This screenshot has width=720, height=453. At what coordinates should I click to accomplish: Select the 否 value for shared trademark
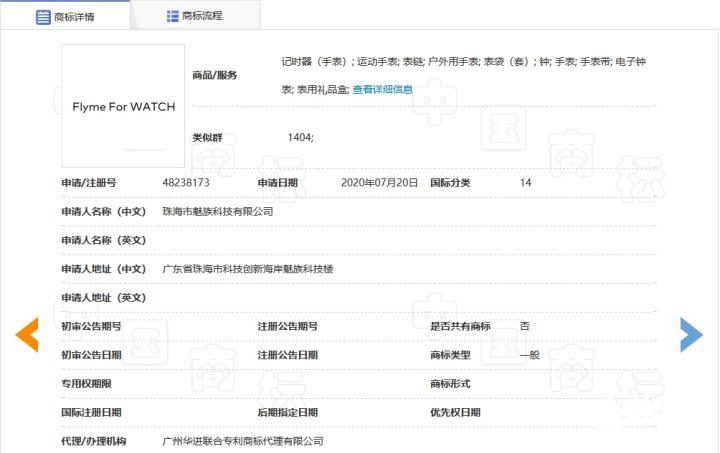coord(524,326)
